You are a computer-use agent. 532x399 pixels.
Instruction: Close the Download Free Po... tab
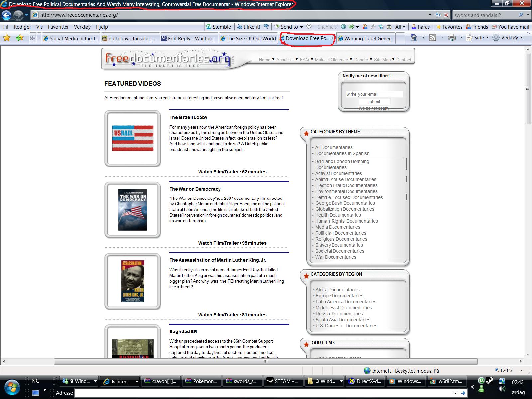pyautogui.click(x=332, y=38)
